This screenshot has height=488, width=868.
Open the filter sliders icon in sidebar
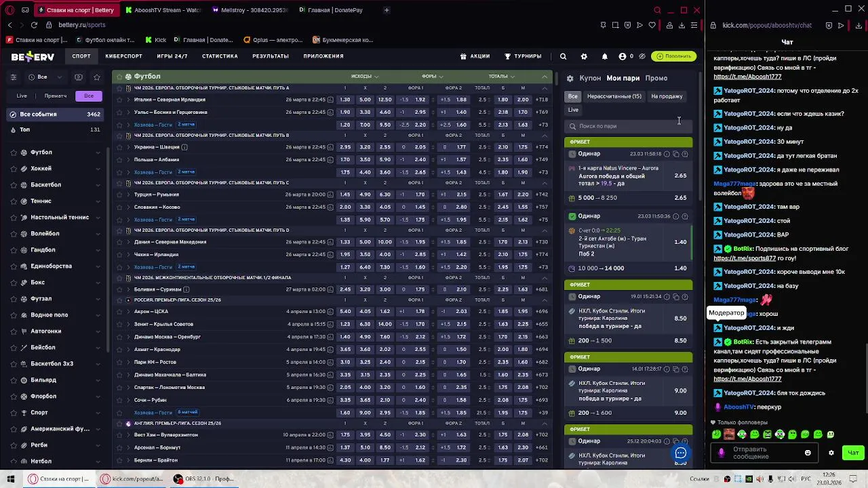click(x=13, y=77)
